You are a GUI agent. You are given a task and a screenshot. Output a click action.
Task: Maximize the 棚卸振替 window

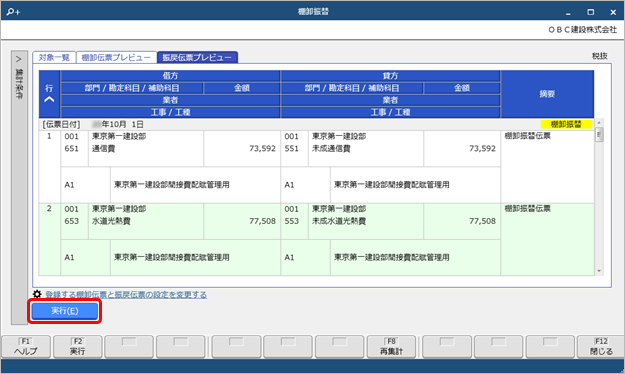(x=591, y=12)
